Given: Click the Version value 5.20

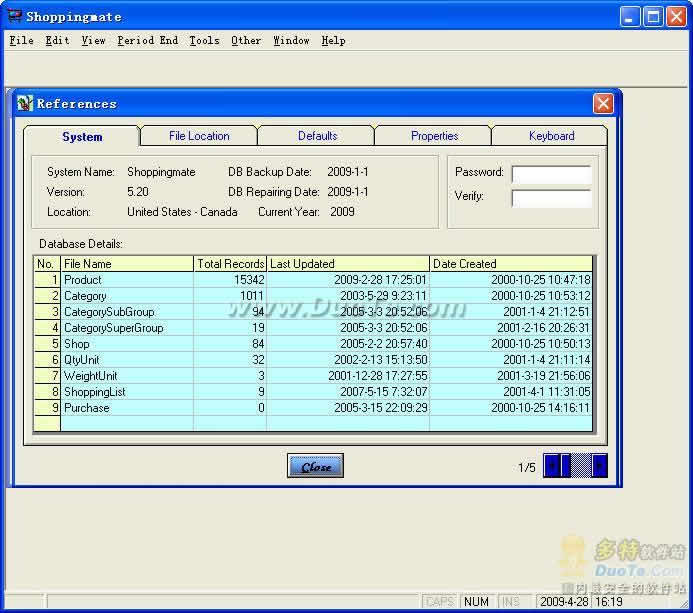Looking at the screenshot, I should coord(137,192).
